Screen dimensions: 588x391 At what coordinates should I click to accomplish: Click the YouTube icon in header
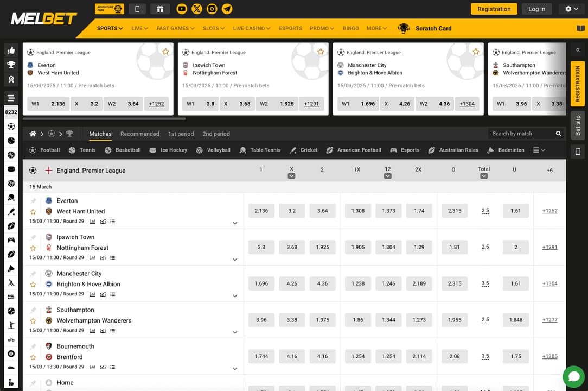click(182, 9)
